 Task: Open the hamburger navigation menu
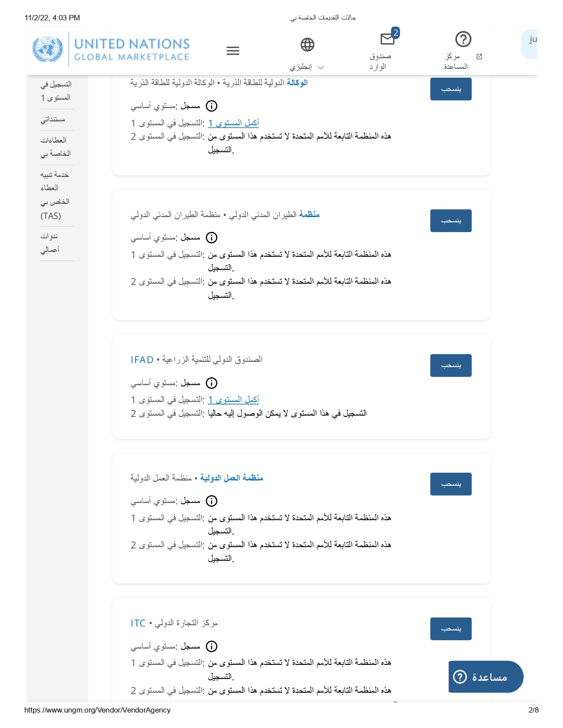pos(233,51)
